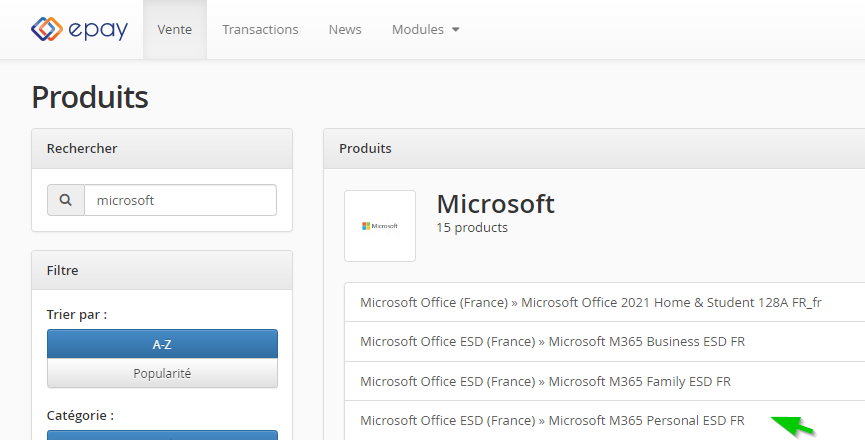This screenshot has width=865, height=440.
Task: Go to the Transactions tab
Action: [260, 29]
